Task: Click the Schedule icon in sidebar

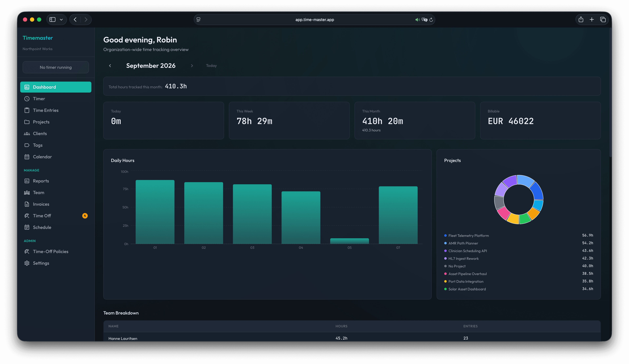Action: point(27,227)
